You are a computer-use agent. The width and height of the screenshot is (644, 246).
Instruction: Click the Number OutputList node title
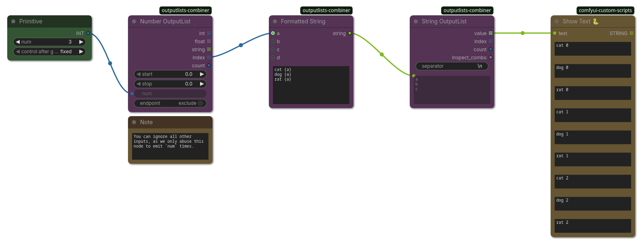coord(165,21)
